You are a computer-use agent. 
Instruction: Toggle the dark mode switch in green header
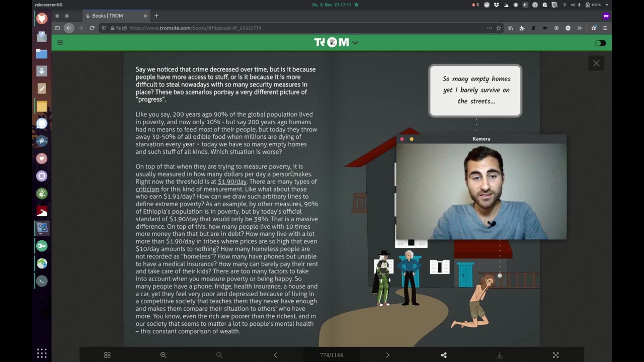click(600, 43)
